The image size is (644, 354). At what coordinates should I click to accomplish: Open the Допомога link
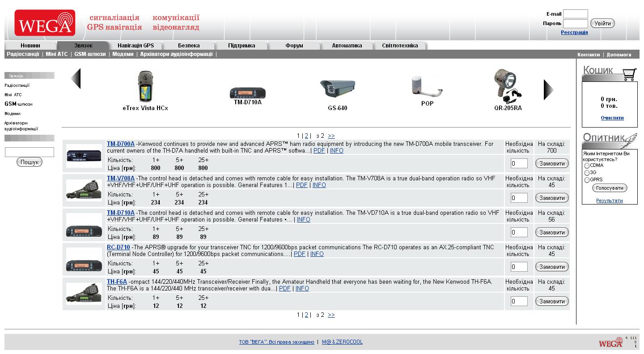(619, 55)
